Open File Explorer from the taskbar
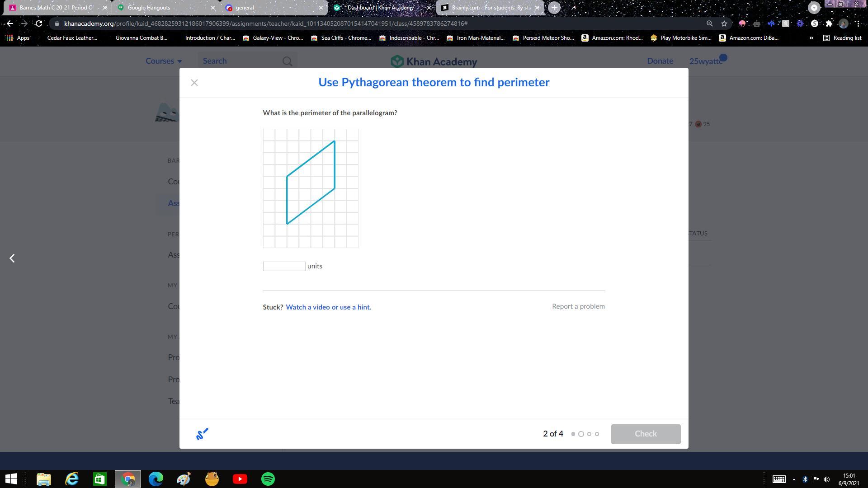This screenshot has width=868, height=488. click(x=44, y=479)
